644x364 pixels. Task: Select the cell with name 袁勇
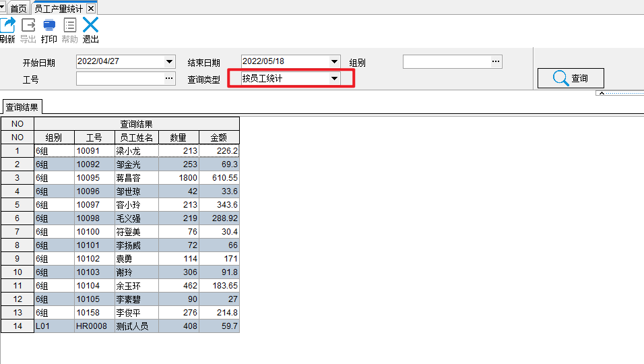pyautogui.click(x=136, y=259)
